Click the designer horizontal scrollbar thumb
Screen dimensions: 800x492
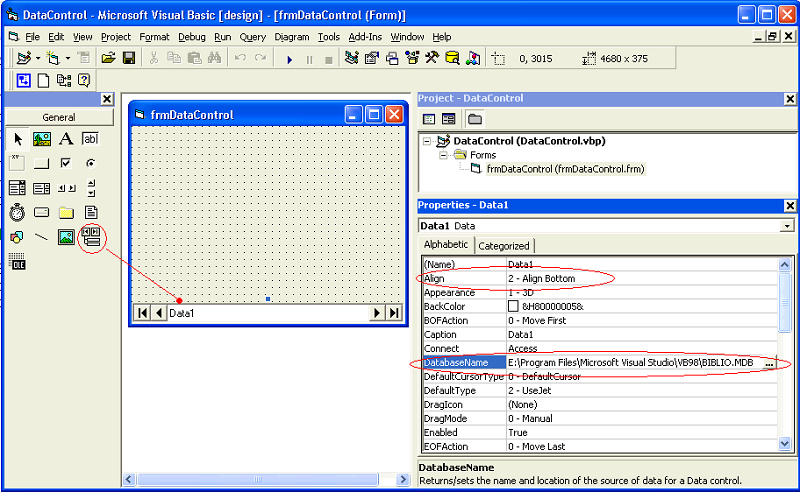[x=258, y=479]
